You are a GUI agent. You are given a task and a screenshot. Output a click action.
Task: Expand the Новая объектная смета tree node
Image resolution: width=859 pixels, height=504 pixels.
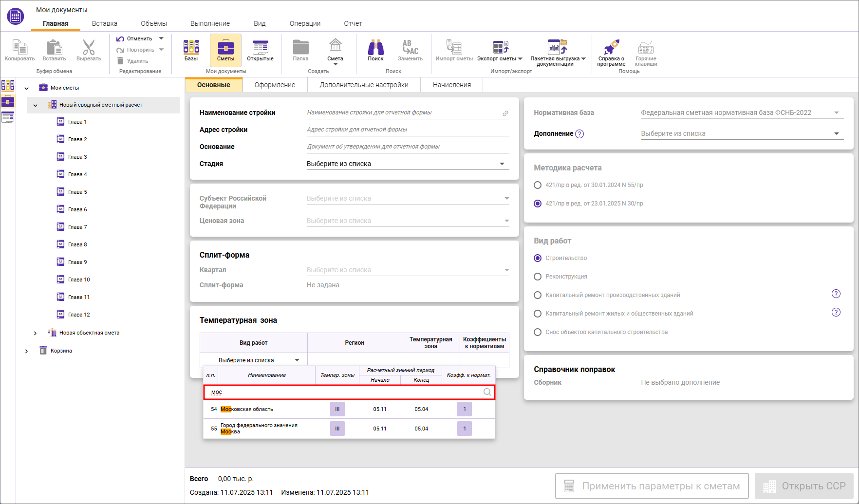pyautogui.click(x=35, y=333)
